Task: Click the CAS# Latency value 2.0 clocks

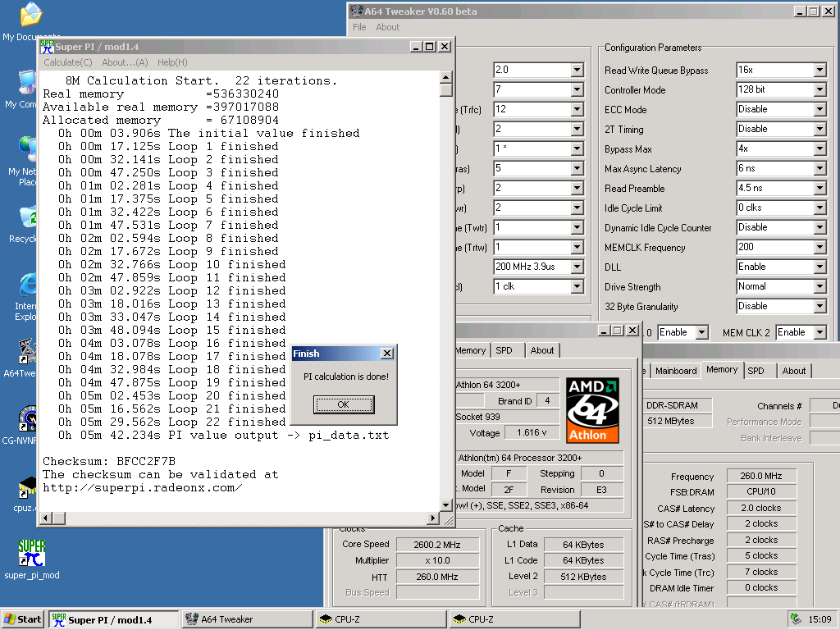Action: pyautogui.click(x=761, y=508)
